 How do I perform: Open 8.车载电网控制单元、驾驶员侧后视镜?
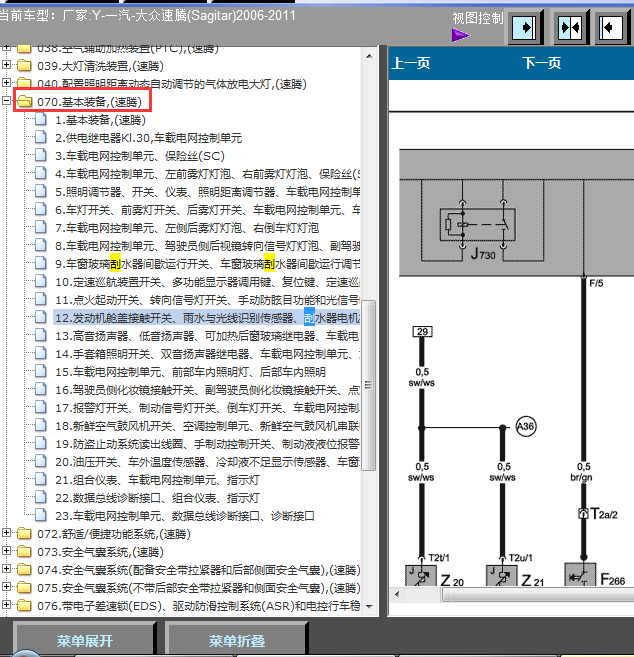(x=207, y=246)
